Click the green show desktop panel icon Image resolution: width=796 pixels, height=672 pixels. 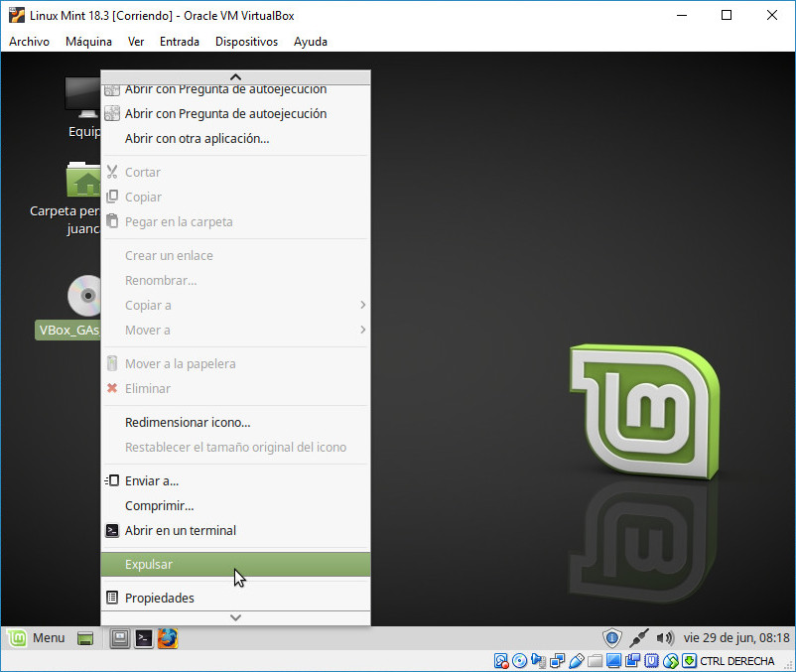(x=85, y=638)
